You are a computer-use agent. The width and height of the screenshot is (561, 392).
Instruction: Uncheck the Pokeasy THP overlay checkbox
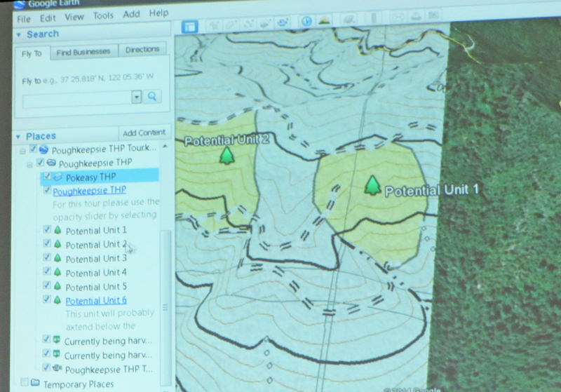(47, 176)
